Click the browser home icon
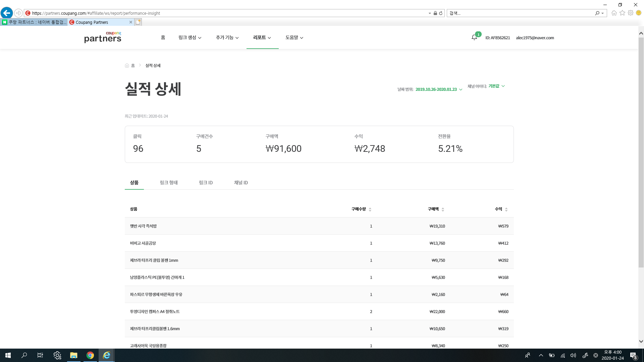Viewport: 644px width, 362px height. pos(614,13)
